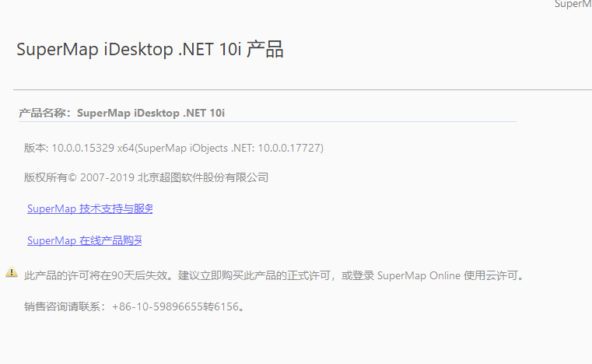The width and height of the screenshot is (592, 364).
Task: Click the 销售咨询请联系 label
Action: point(62,306)
